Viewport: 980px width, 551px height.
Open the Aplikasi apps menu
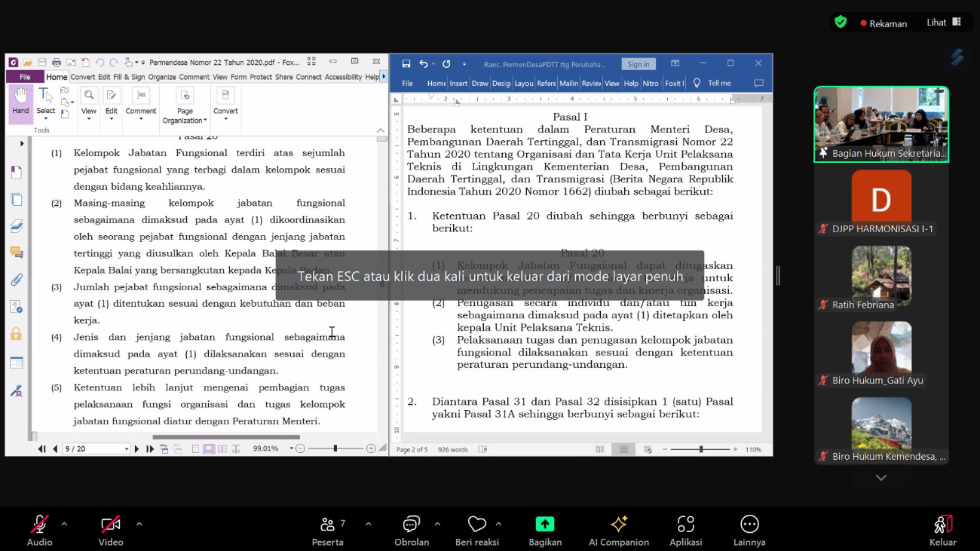click(685, 531)
